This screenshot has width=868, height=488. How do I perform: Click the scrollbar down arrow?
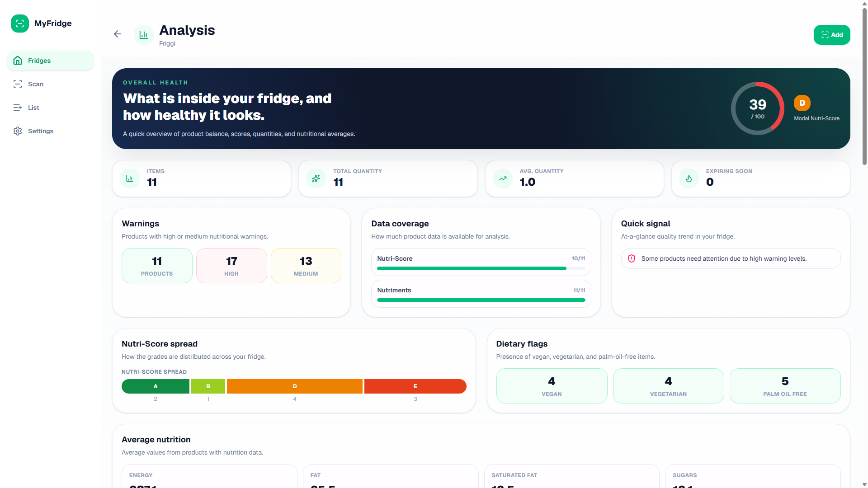(x=864, y=484)
